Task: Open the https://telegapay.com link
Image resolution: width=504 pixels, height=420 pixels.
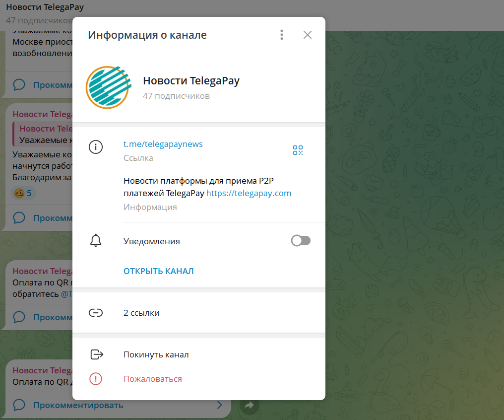Action: pos(249,193)
